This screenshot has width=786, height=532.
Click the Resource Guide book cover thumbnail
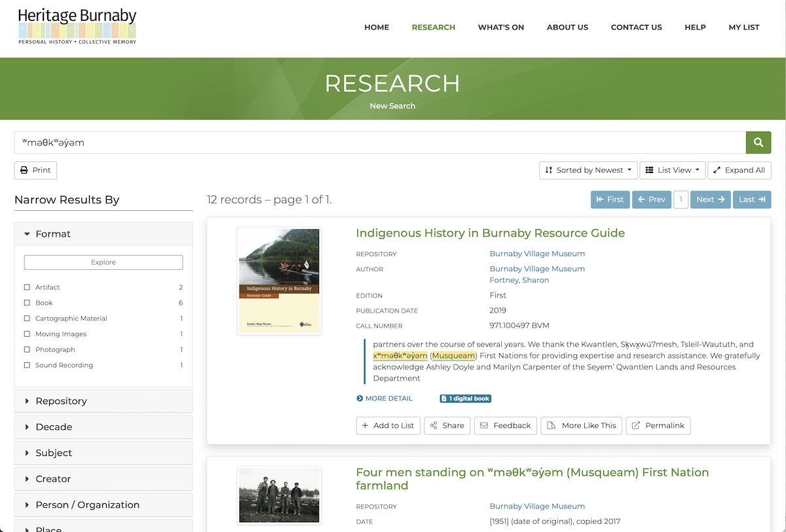(x=279, y=281)
